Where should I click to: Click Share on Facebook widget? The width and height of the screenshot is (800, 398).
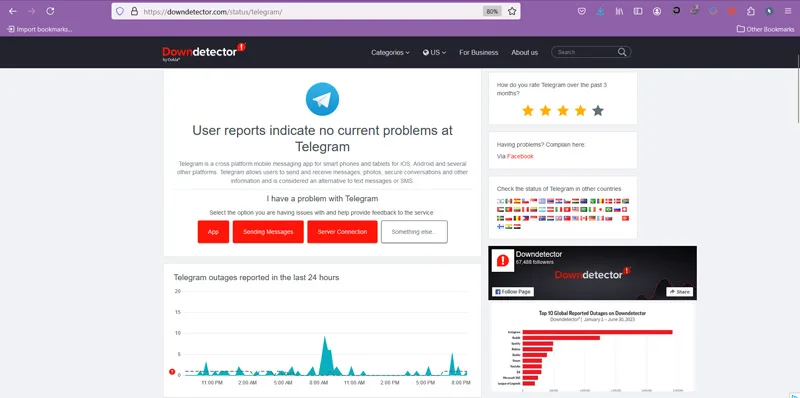(x=680, y=292)
